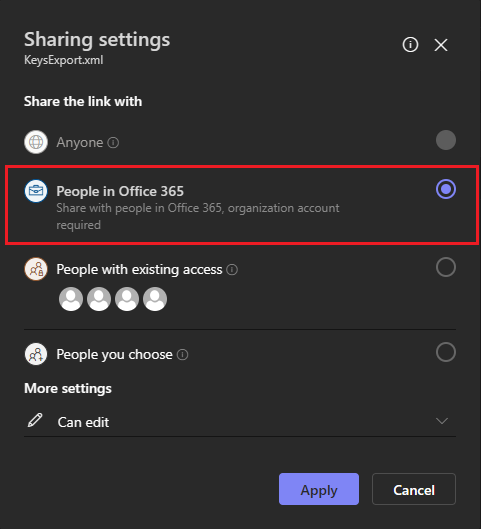This screenshot has height=529, width=481.
Task: Select the Anyone radio button
Action: pos(446,140)
